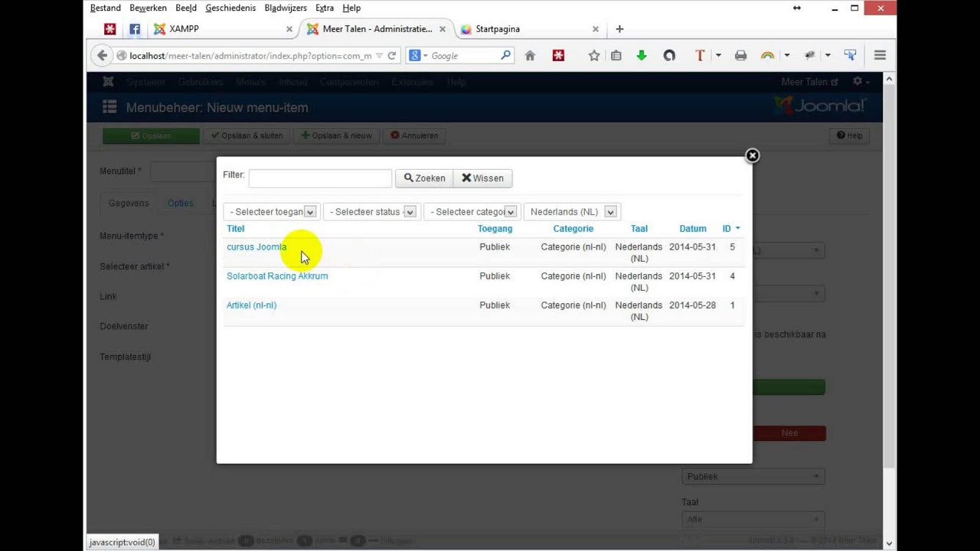The height and width of the screenshot is (551, 980).
Task: Show the bookmarks list icon
Action: pos(616,55)
